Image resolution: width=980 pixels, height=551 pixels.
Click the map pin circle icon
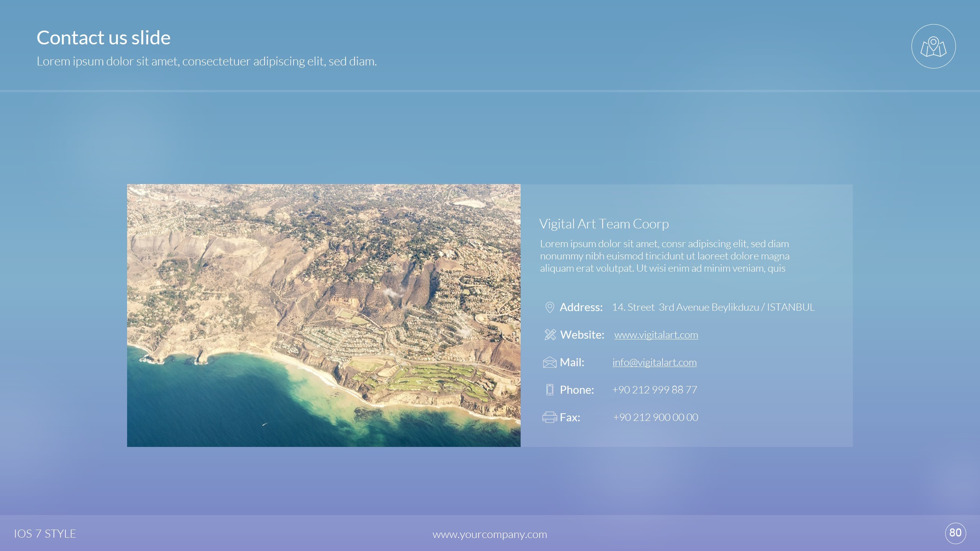(x=933, y=47)
